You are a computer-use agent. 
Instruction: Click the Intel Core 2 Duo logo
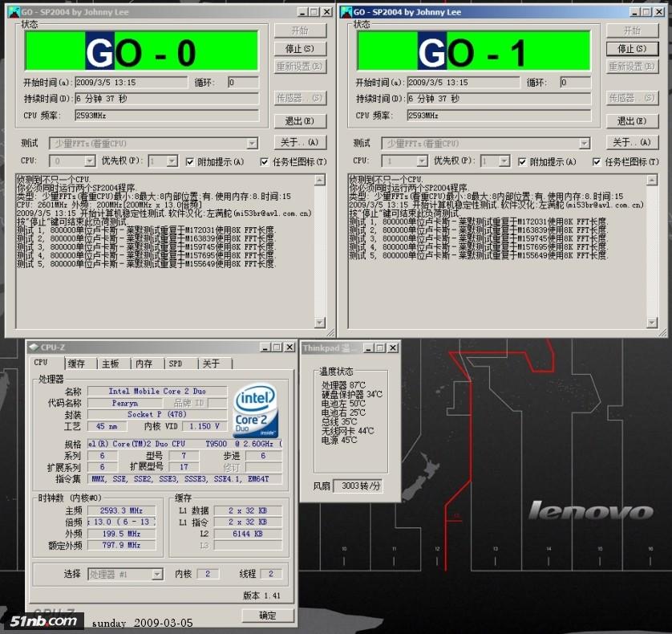click(x=255, y=411)
